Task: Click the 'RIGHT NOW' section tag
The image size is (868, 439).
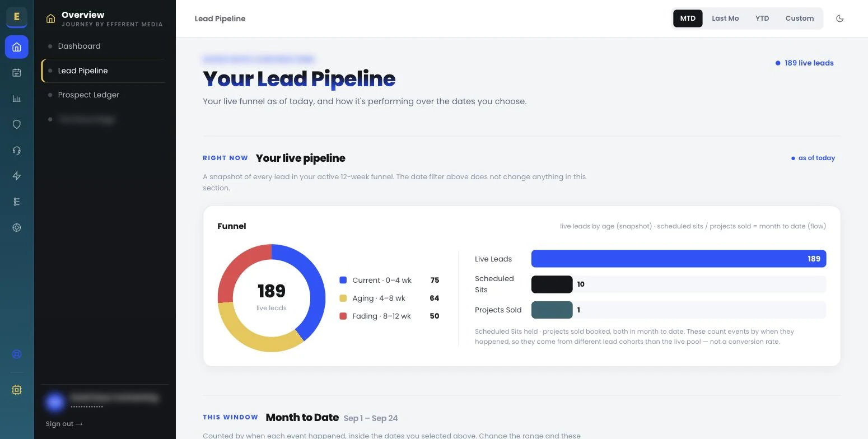Action: tap(225, 158)
